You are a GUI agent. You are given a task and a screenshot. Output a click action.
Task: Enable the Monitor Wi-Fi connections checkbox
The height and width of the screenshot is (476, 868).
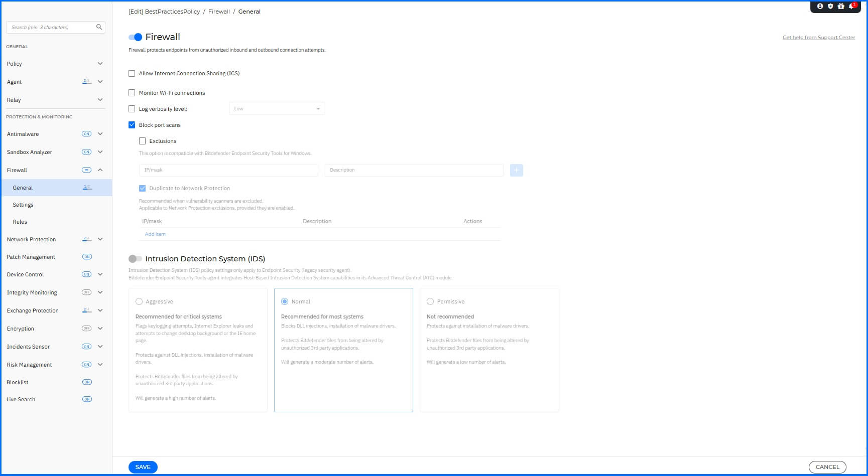132,93
